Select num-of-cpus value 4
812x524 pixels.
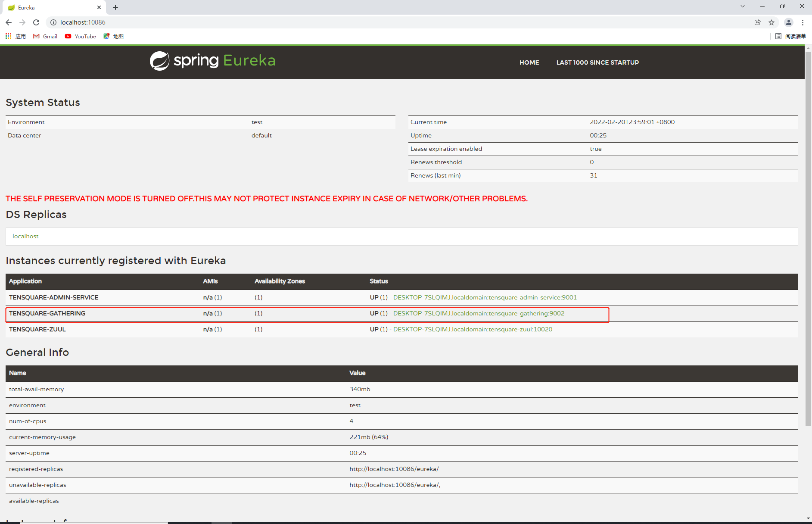tap(351, 421)
